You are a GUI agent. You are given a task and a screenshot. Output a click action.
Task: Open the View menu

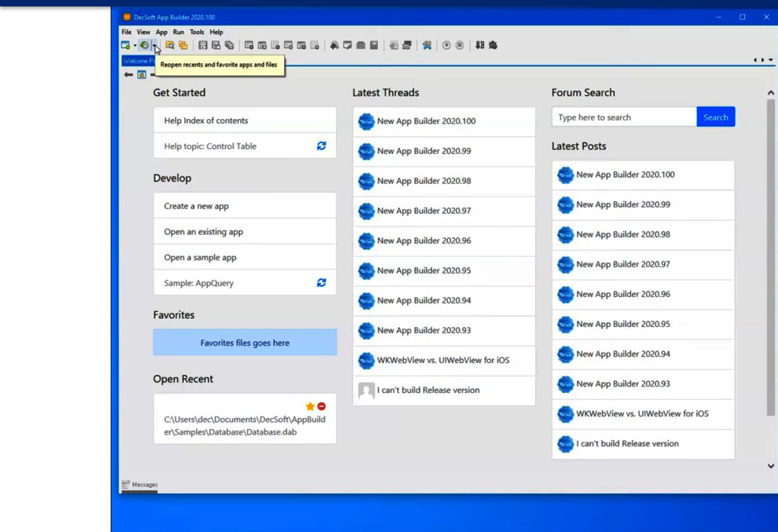pyautogui.click(x=143, y=32)
